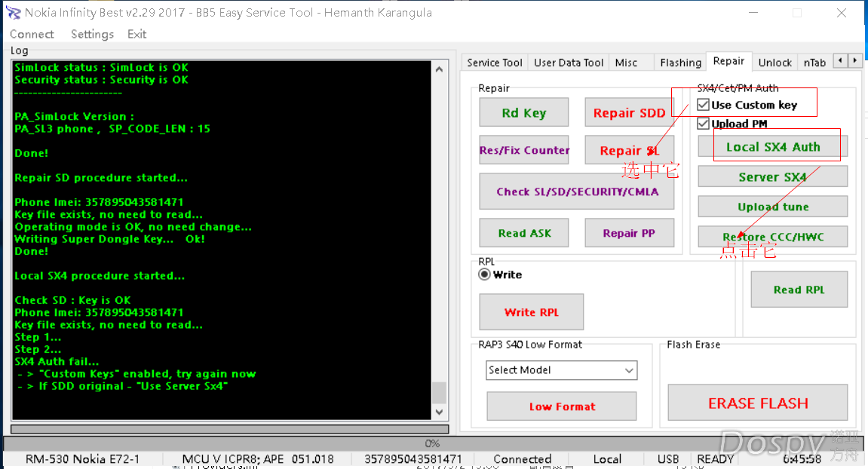Screen dimensions: 868x469
Task: Click the log scrollbar thumb
Action: 439,392
